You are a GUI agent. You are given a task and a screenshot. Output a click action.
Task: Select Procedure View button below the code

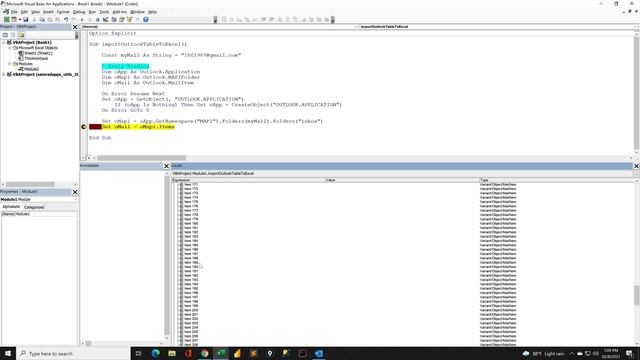tap(83, 158)
